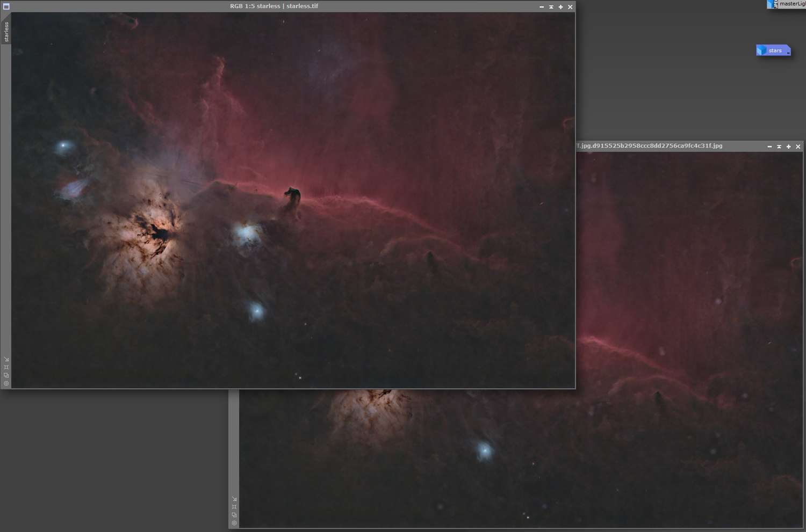Open the starless.tif window menu icon
The width and height of the screenshot is (806, 532).
[x=6, y=6]
